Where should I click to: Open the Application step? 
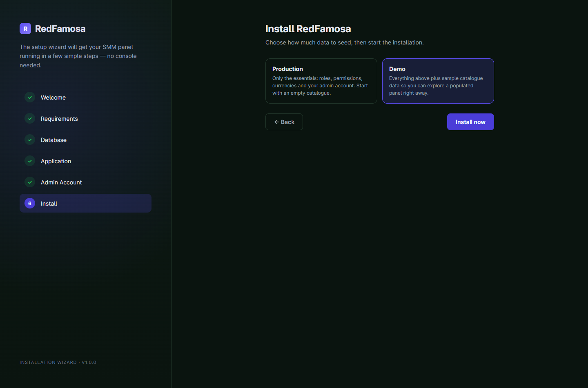[x=85, y=161]
